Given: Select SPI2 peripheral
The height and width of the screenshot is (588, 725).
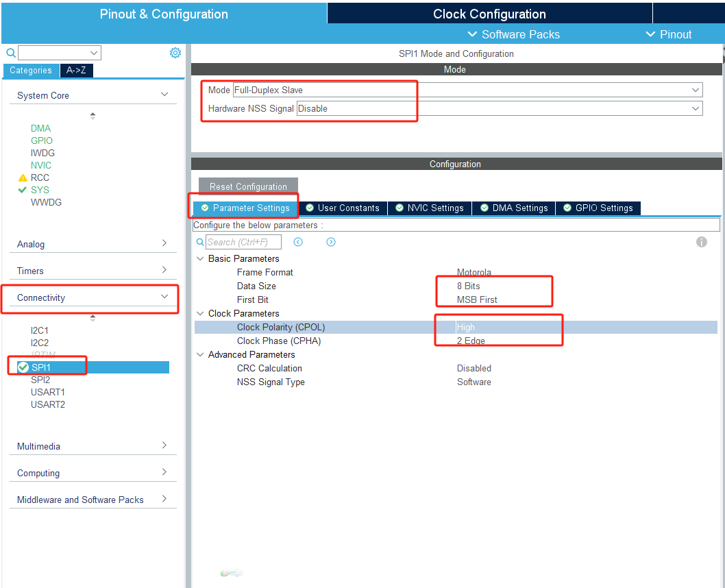Looking at the screenshot, I should pyautogui.click(x=40, y=380).
